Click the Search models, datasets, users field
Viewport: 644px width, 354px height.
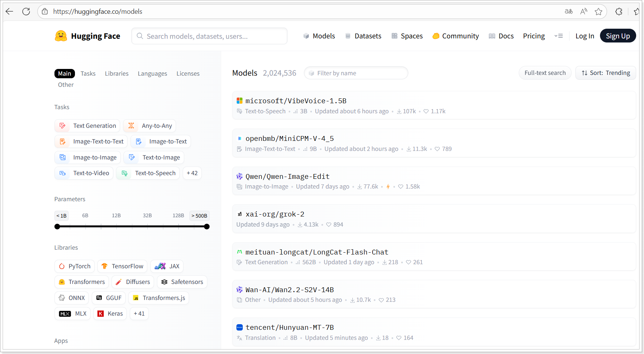(x=209, y=36)
